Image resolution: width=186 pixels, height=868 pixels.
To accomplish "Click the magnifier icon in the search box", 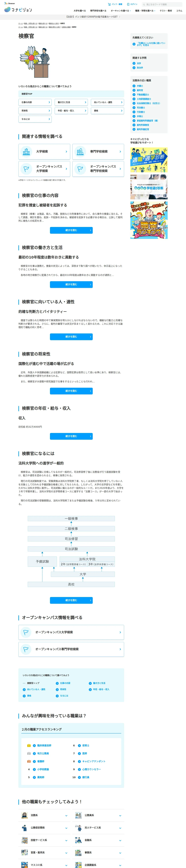I will 144,5.
